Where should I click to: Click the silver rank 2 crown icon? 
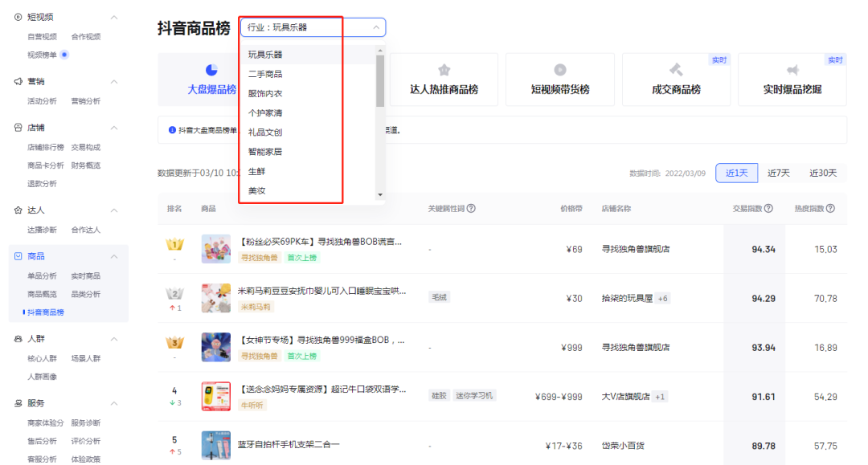[175, 293]
